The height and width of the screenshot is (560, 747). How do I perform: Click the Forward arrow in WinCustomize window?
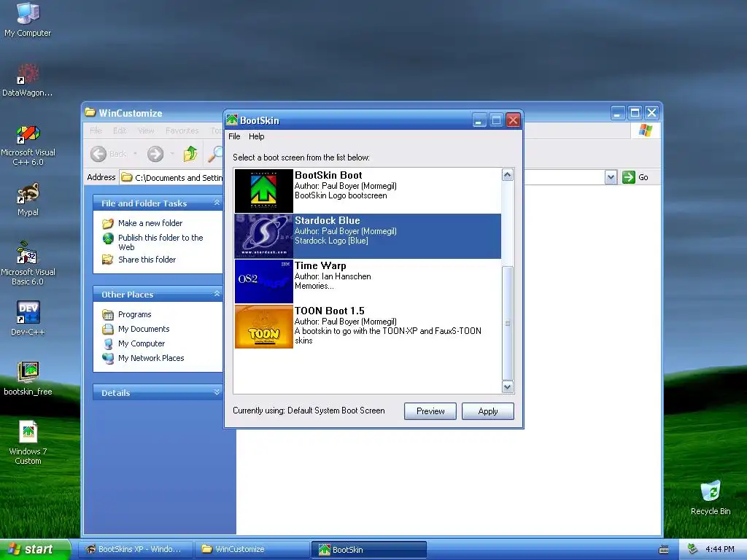click(155, 154)
